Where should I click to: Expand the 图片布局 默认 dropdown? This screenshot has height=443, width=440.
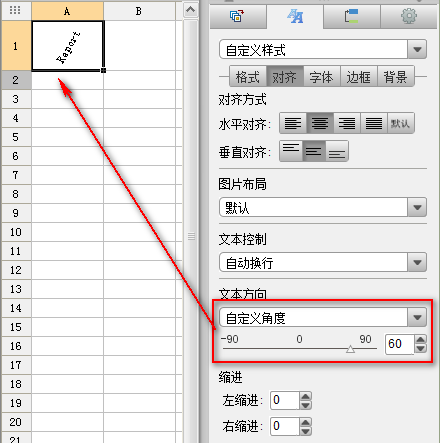(417, 207)
